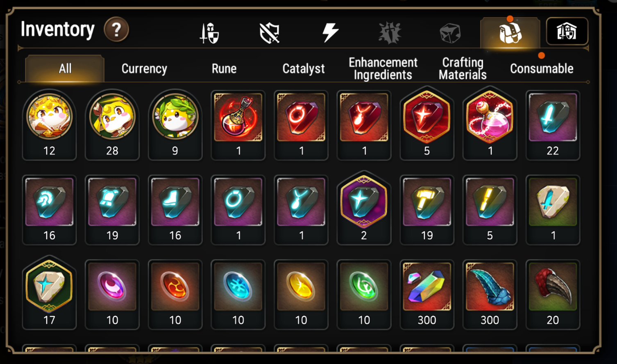Select the gold hammer stone with 19
617x364 pixels.
pyautogui.click(x=427, y=210)
